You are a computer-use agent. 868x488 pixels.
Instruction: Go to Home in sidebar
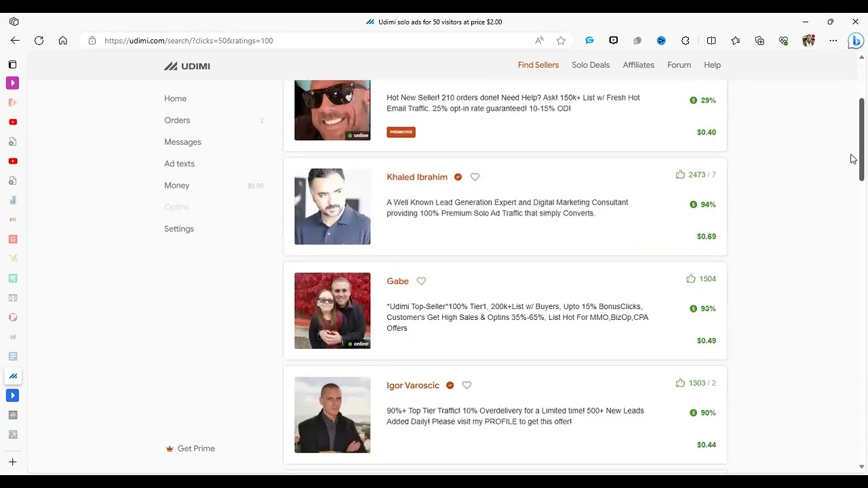175,99
